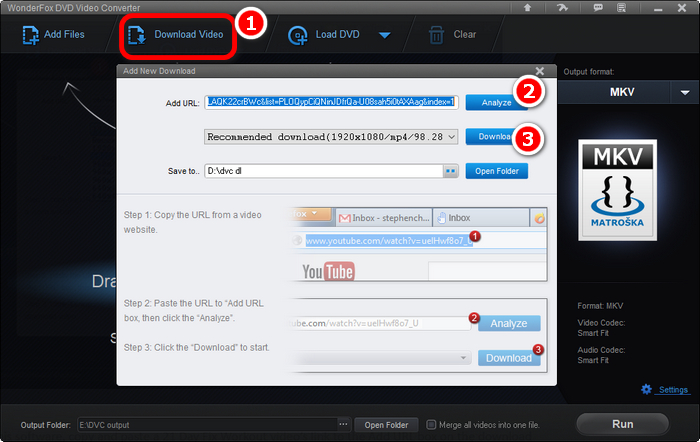Click Open Folder in the bottom bar
The width and height of the screenshot is (700, 442).
click(x=386, y=425)
